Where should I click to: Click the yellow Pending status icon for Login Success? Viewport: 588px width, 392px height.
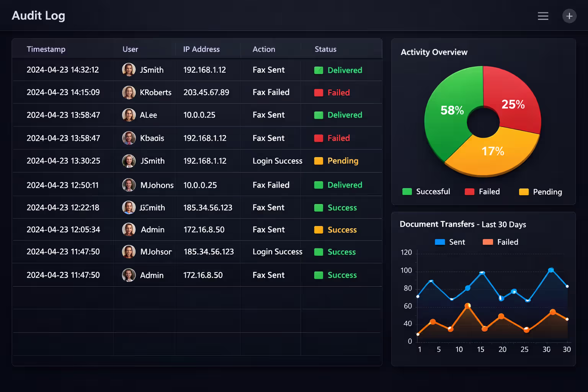318,161
